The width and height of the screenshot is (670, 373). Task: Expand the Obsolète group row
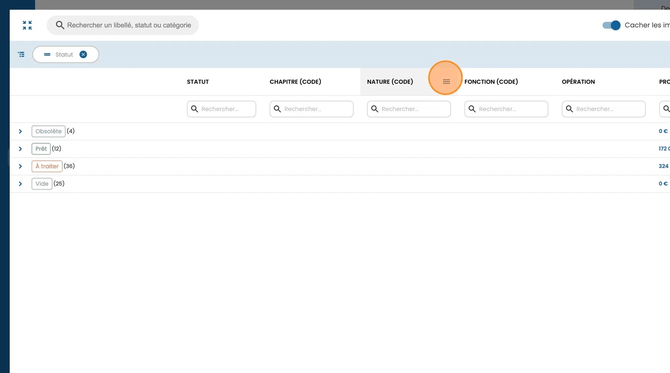tap(20, 131)
